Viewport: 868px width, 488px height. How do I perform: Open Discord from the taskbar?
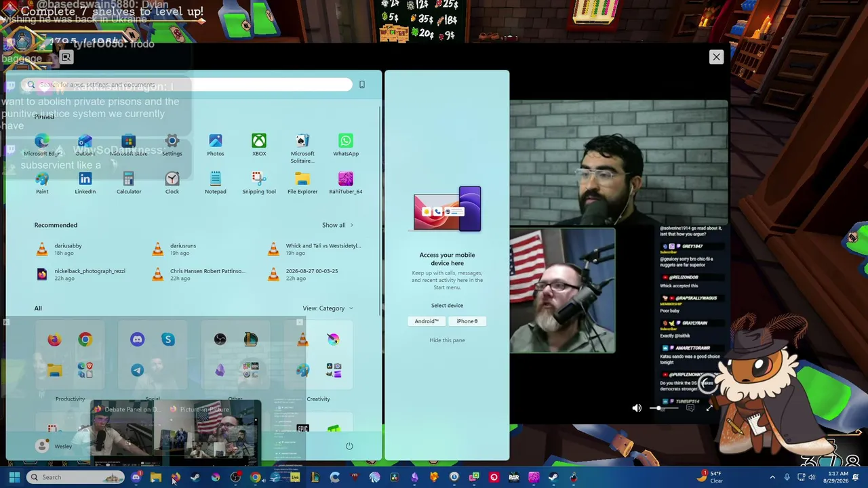click(x=136, y=477)
